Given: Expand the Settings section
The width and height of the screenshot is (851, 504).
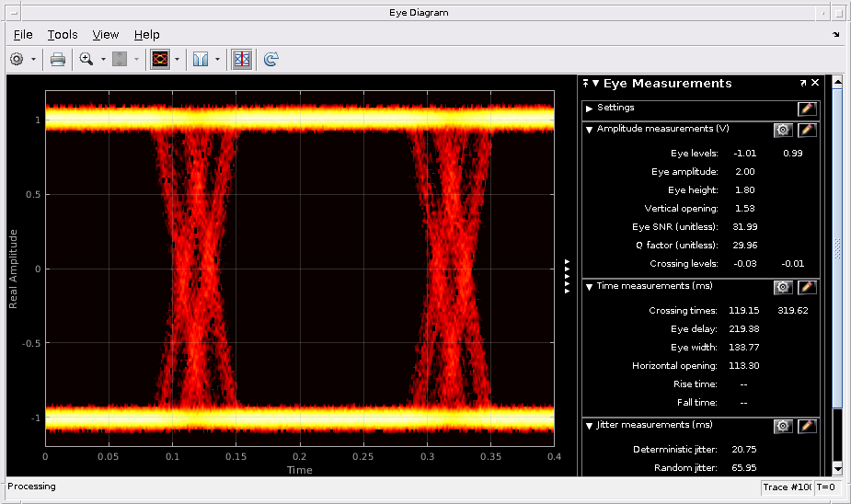Looking at the screenshot, I should click(x=589, y=109).
